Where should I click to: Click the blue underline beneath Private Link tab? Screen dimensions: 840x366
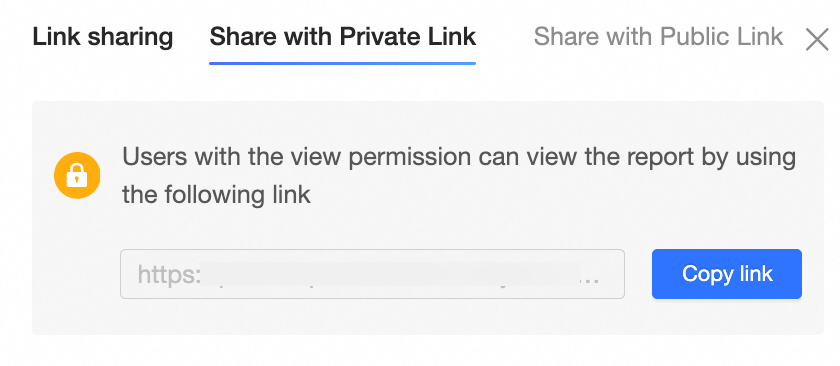click(342, 63)
